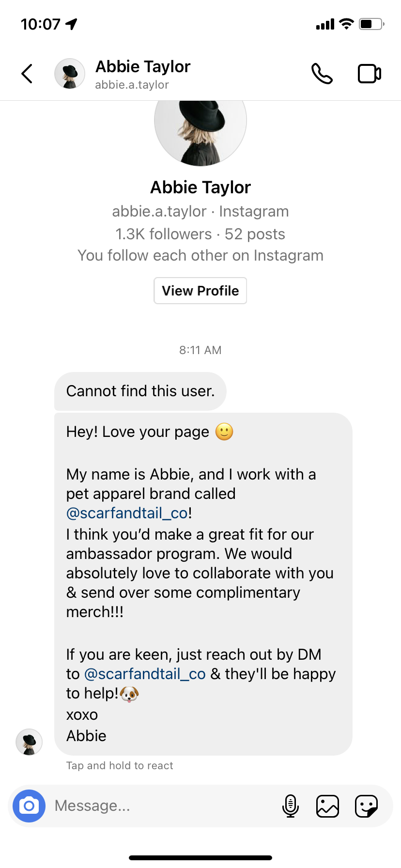The width and height of the screenshot is (401, 868).
Task: Start an audio call with Abbie Taylor
Action: pos(322,74)
